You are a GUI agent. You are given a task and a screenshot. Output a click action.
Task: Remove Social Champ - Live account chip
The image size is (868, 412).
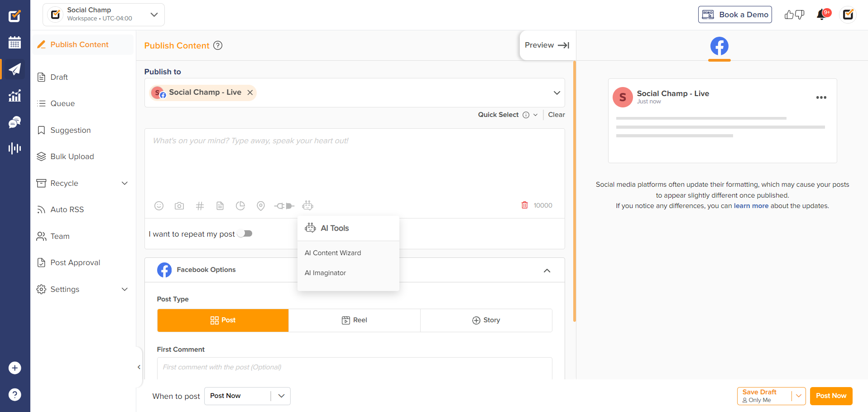250,92
